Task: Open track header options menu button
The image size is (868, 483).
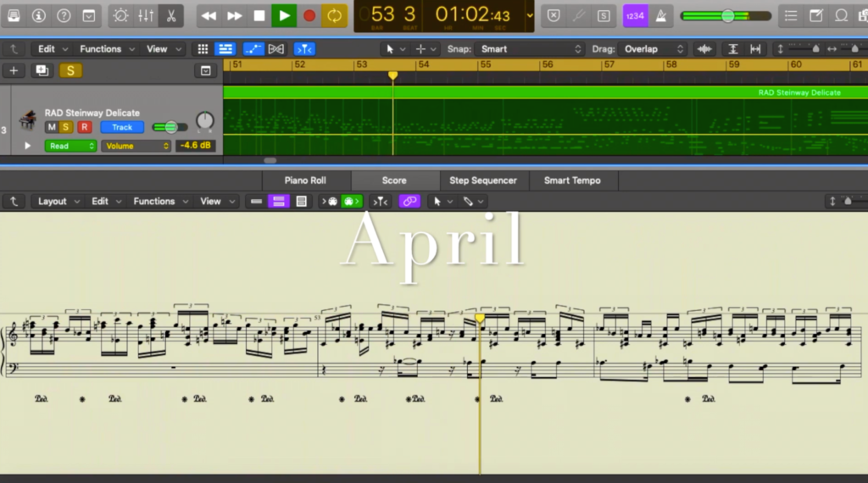Action: tap(205, 71)
